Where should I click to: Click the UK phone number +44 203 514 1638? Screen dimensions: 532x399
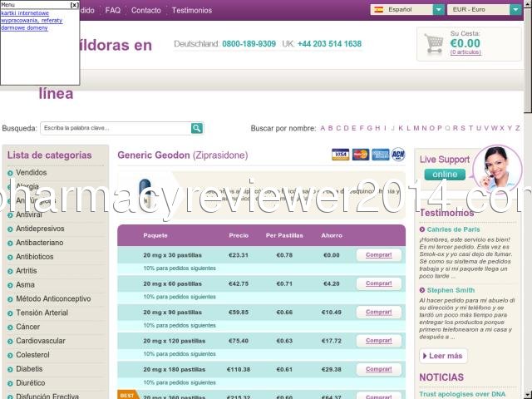point(329,44)
